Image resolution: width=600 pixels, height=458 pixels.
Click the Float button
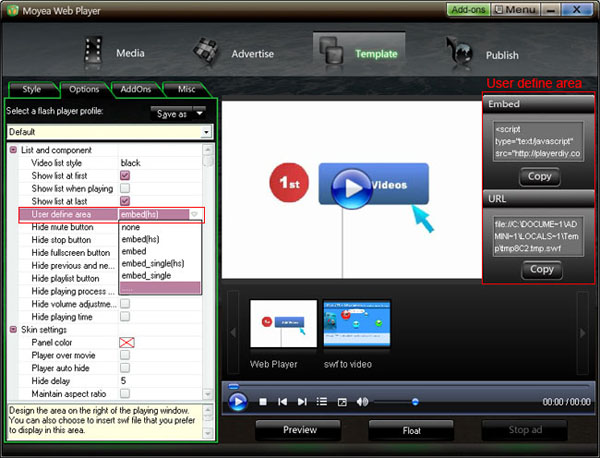[411, 430]
